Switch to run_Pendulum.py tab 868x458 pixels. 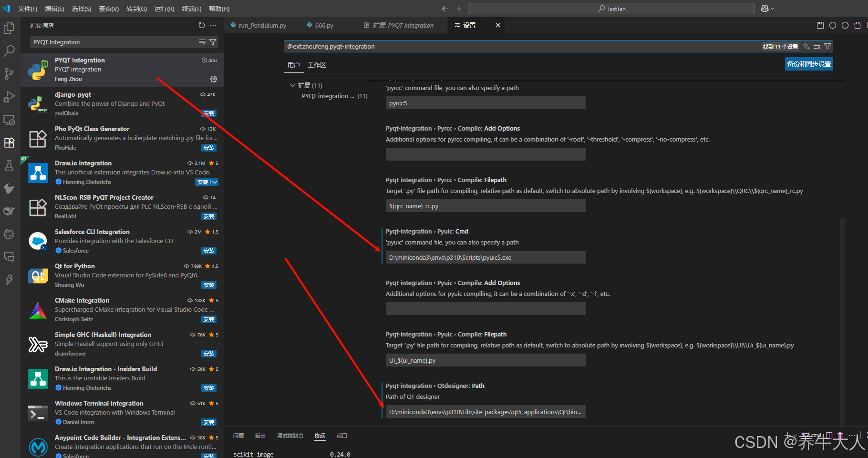[262, 25]
